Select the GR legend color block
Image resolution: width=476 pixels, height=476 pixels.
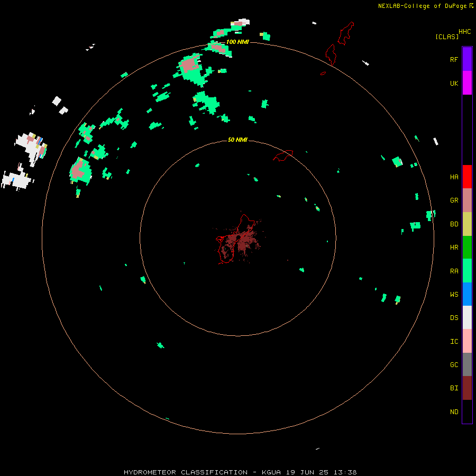(x=467, y=200)
